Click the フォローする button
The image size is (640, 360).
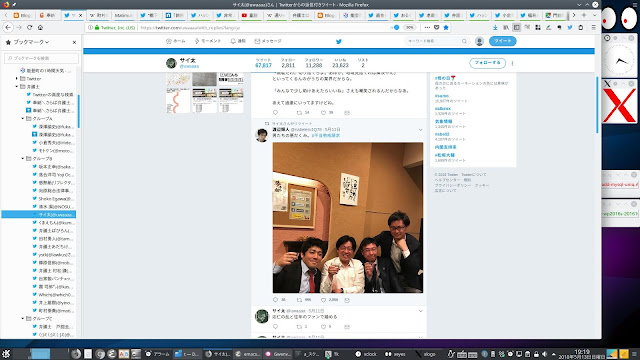pos(487,63)
